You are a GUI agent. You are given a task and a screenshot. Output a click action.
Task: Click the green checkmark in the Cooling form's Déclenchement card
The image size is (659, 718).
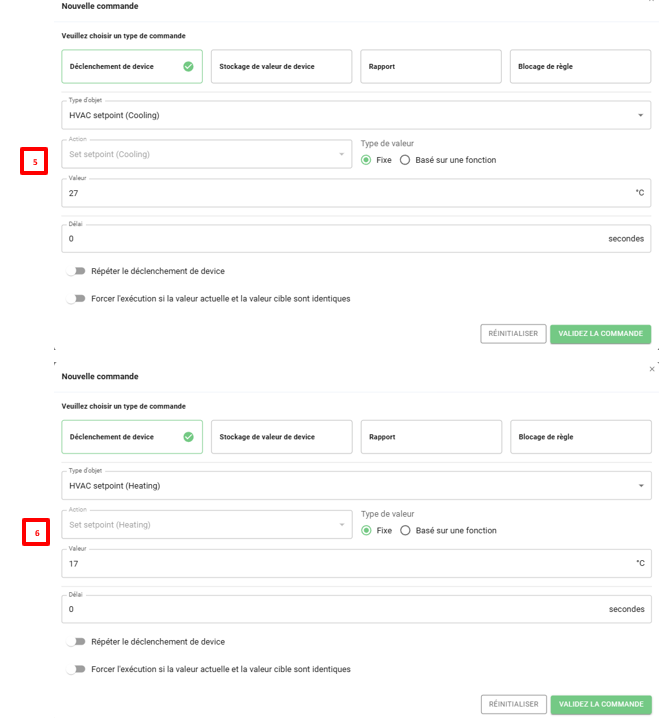188,67
